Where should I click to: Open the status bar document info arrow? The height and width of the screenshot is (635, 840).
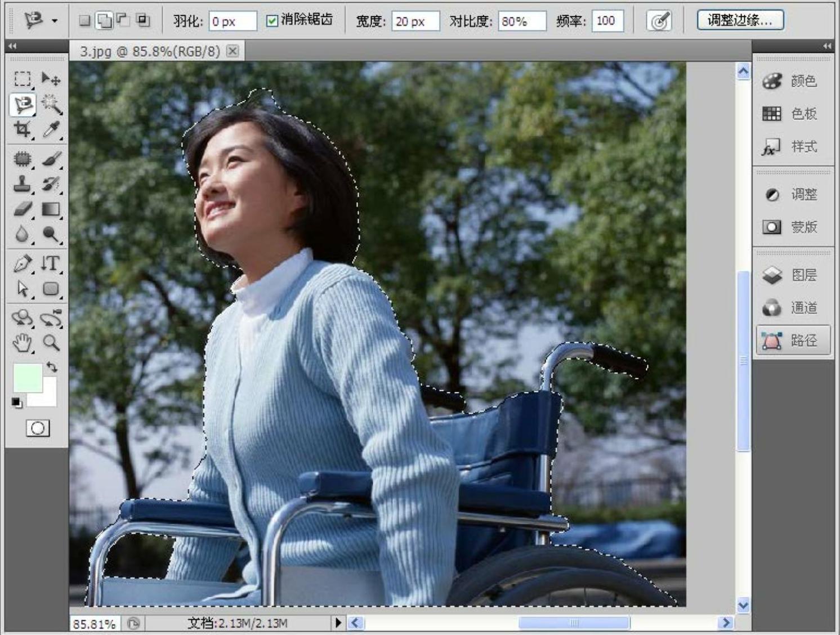tap(338, 623)
